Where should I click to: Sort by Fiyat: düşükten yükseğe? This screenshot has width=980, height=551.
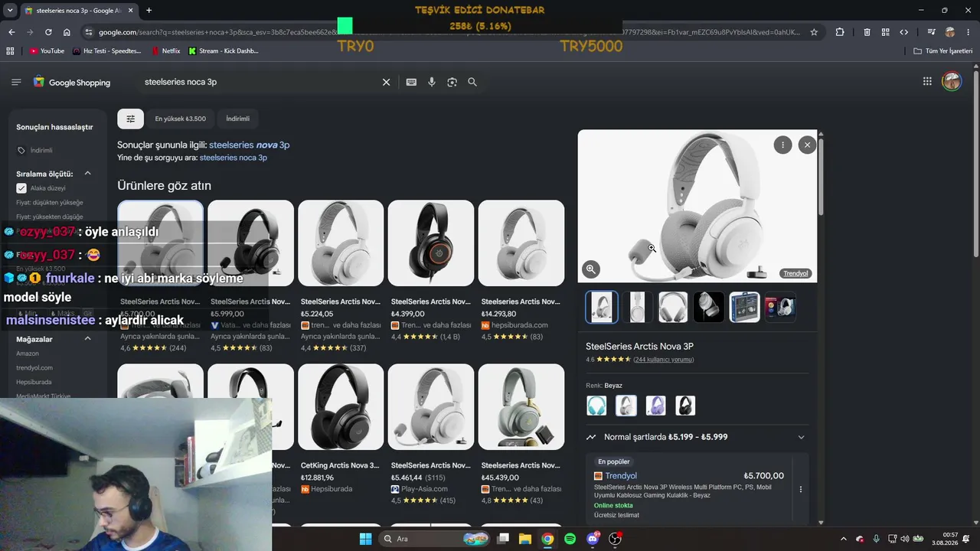point(50,203)
